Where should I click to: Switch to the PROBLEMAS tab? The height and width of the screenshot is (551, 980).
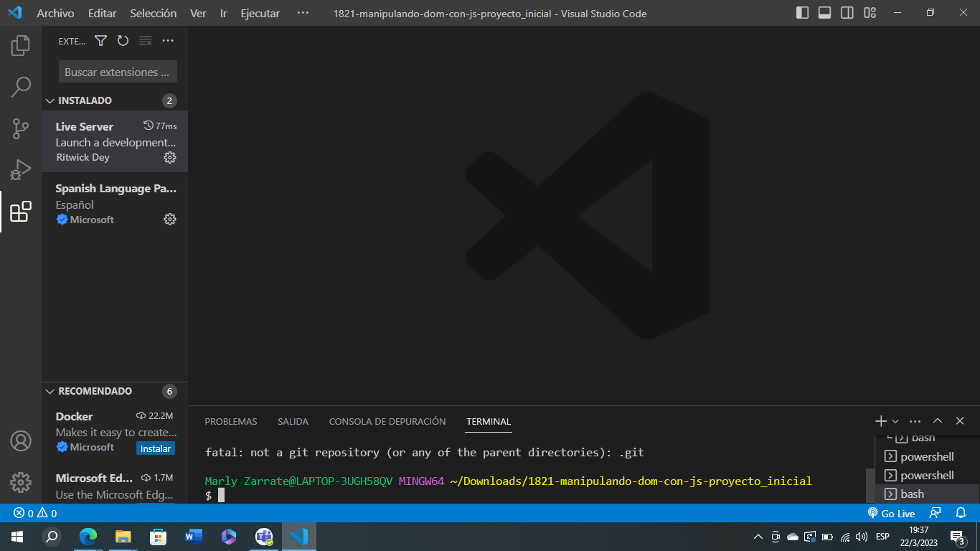231,421
